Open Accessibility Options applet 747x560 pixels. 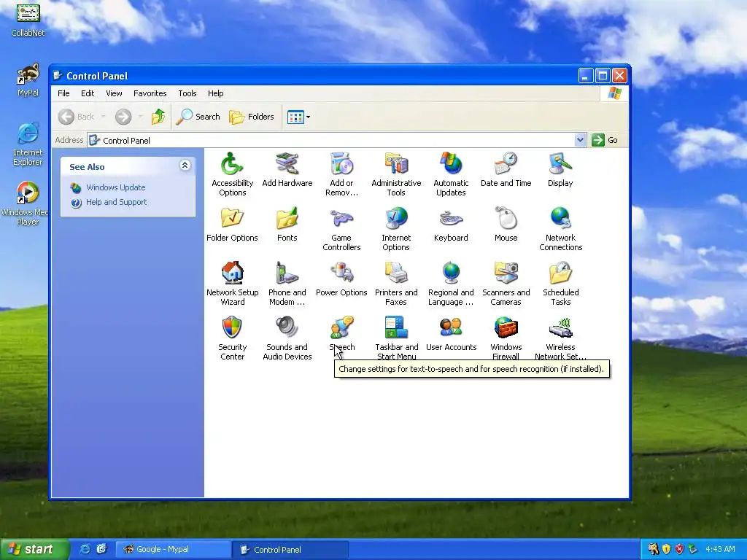click(x=232, y=174)
